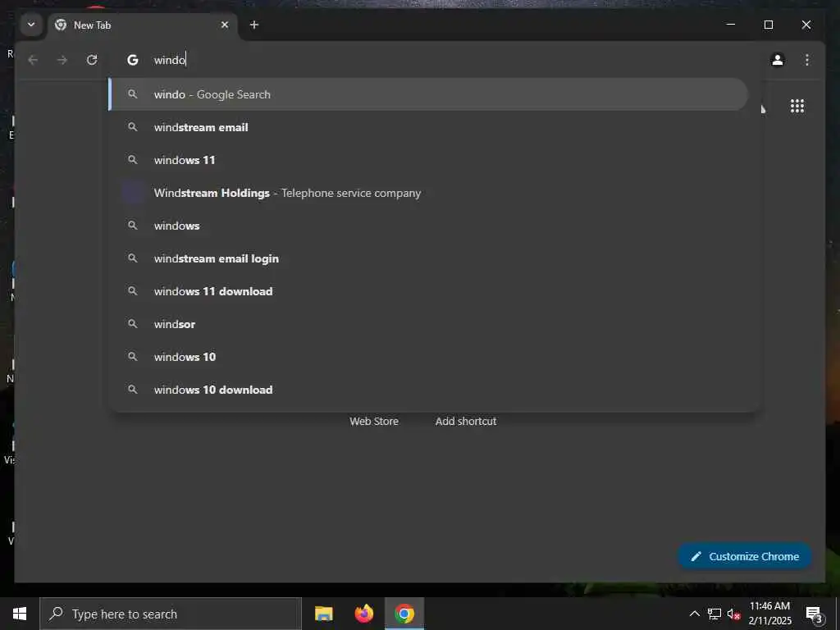Click search icon beside 'windsor' suggestion

(x=132, y=324)
